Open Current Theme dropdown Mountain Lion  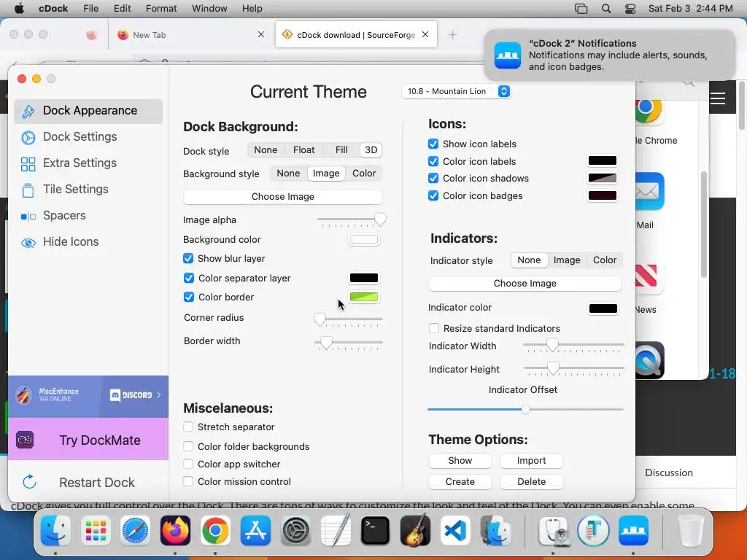click(457, 91)
